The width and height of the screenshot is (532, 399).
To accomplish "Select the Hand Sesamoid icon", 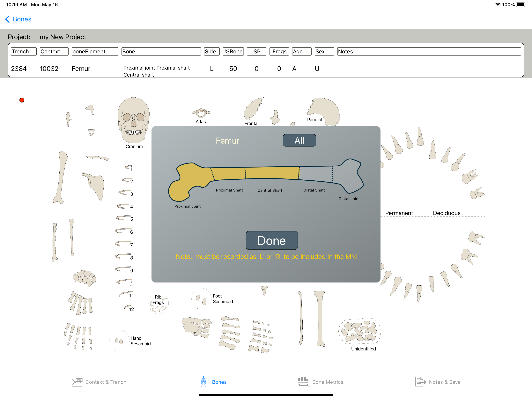I will click(x=119, y=341).
